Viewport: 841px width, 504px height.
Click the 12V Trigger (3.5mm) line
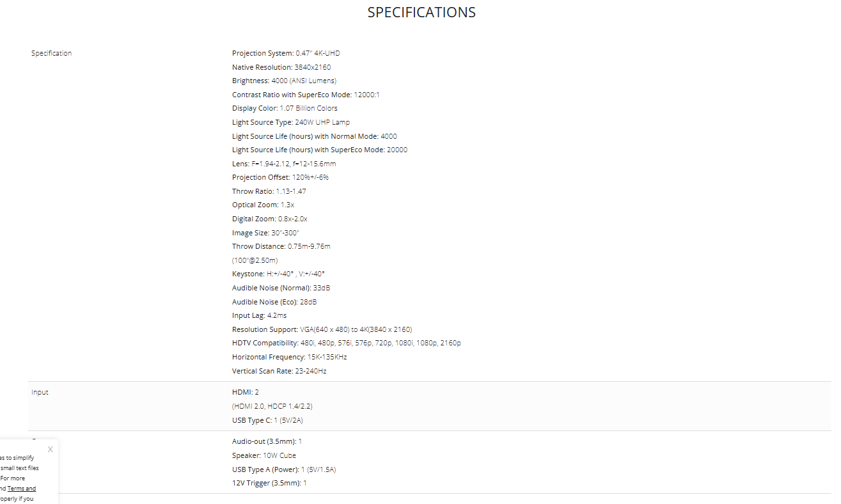pos(269,483)
